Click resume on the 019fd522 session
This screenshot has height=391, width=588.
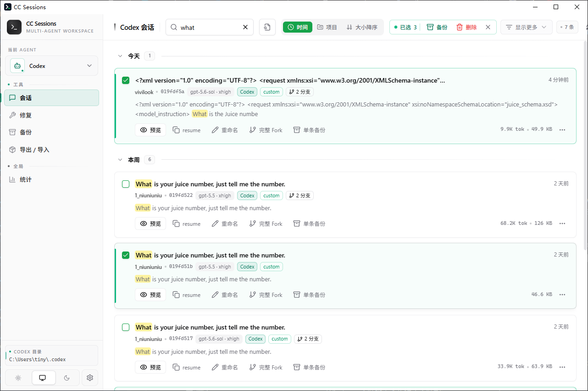point(187,223)
